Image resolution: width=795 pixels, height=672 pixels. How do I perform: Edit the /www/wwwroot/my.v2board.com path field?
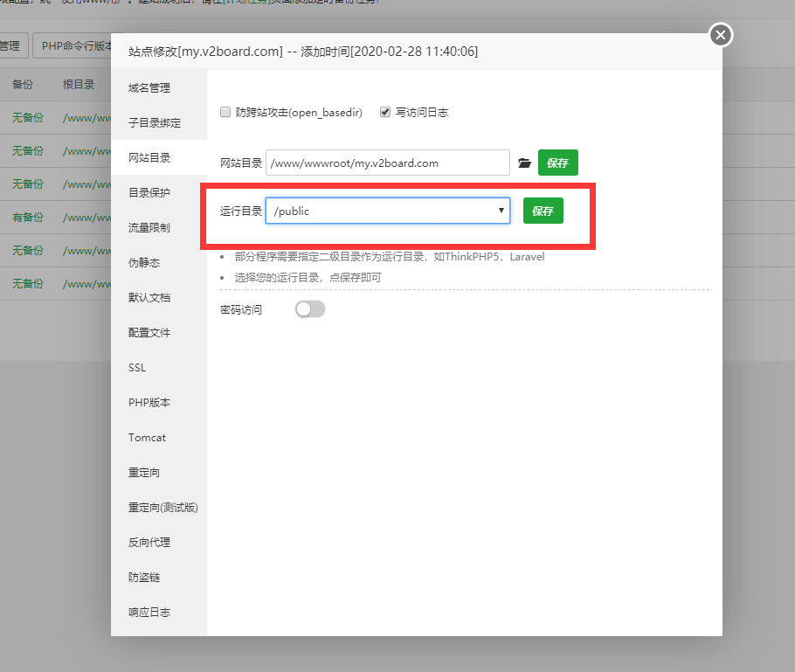coord(387,163)
